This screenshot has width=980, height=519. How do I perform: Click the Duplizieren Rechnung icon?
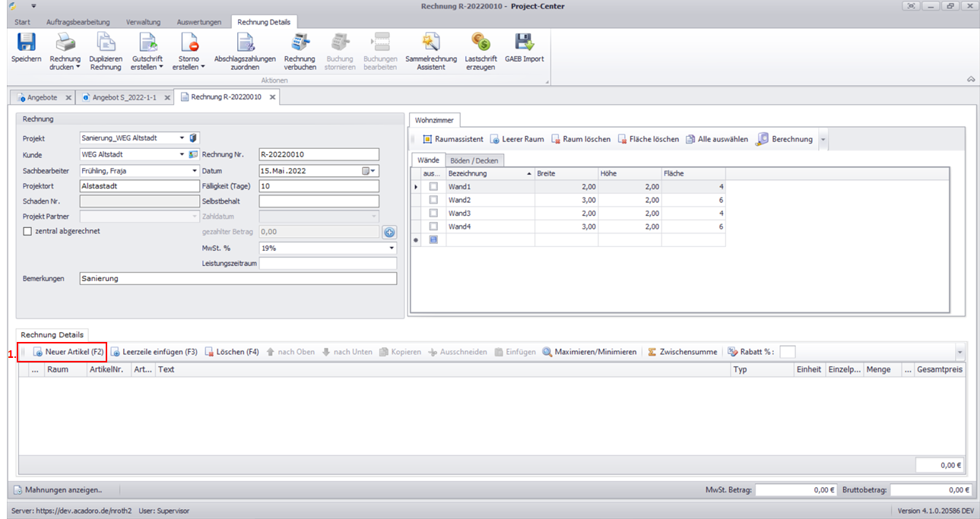pyautogui.click(x=105, y=43)
